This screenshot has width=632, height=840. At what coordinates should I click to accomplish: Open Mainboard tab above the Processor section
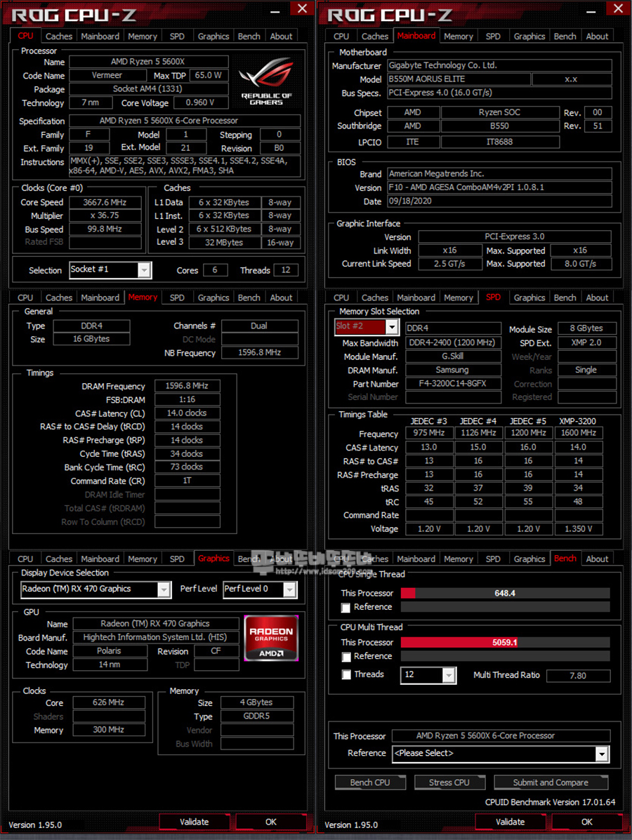point(100,36)
